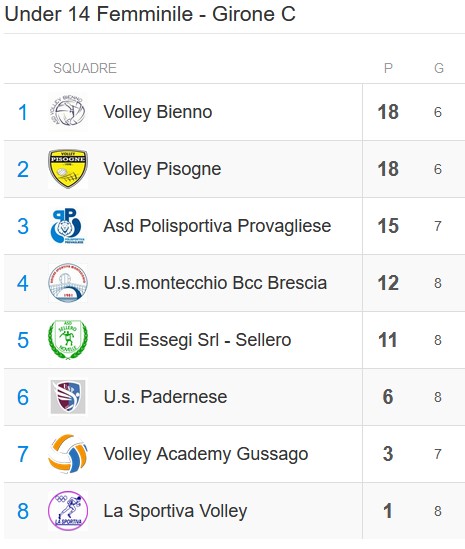Open the Volley Bienno team name
Screen dimensions: 465x549
pos(158,112)
